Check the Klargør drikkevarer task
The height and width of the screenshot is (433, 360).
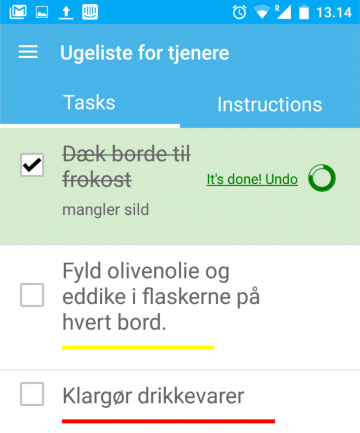32,394
